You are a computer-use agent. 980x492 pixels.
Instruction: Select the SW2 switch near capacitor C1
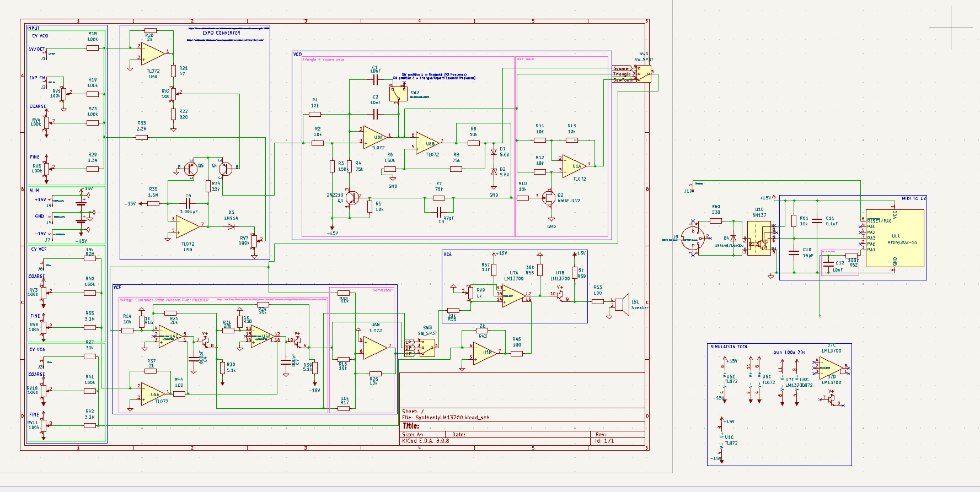pyautogui.click(x=398, y=94)
